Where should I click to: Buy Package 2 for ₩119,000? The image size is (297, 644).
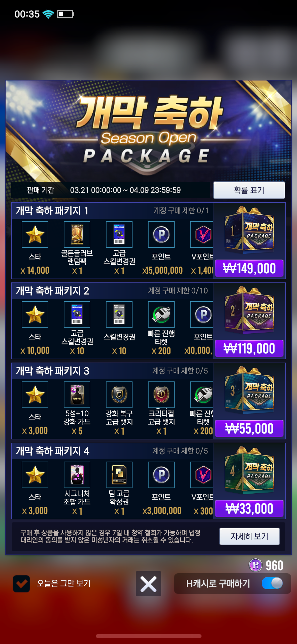point(249,348)
